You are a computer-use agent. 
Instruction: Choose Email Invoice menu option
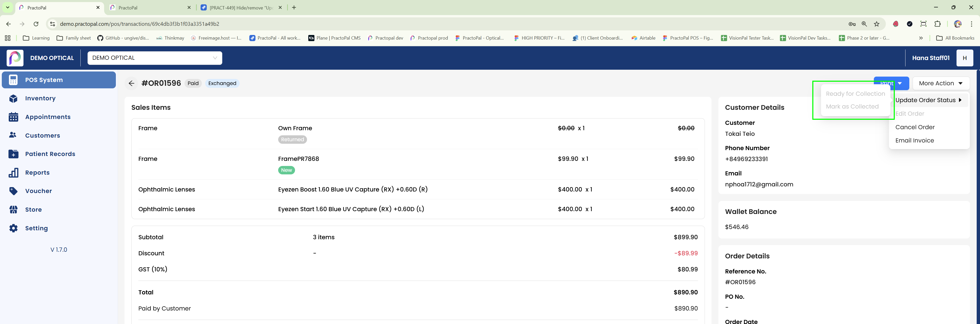coord(914,140)
